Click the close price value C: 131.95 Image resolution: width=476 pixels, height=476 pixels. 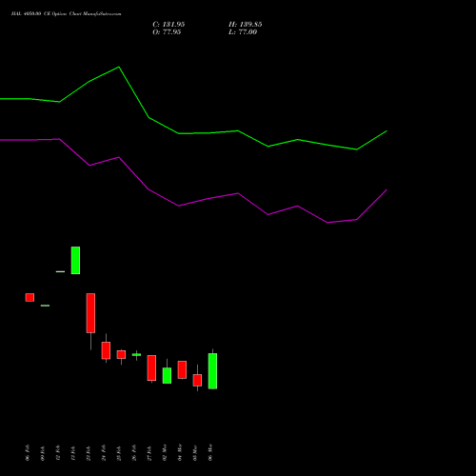169,25
